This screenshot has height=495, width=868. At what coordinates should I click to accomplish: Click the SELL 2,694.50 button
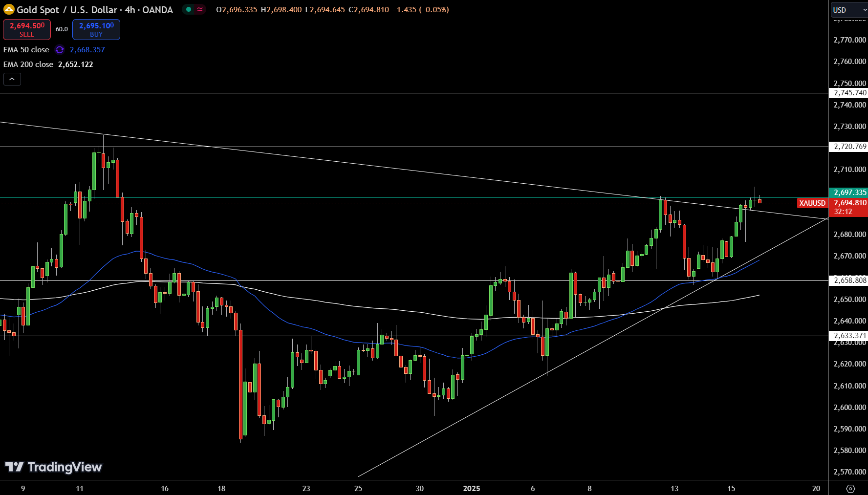[27, 29]
